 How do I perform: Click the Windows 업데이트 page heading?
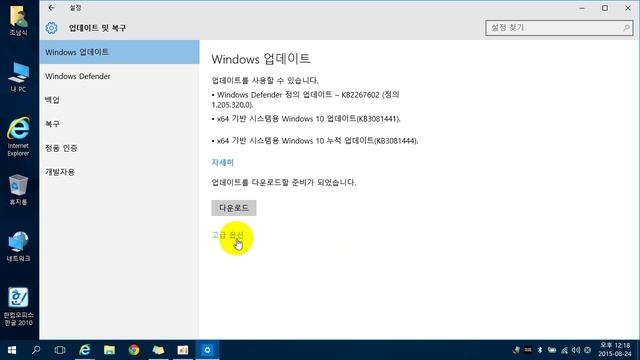(261, 59)
